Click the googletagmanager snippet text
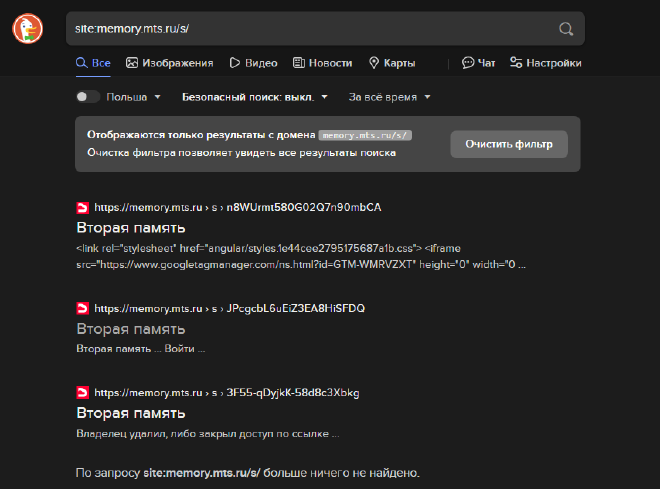Image resolution: width=660 pixels, height=489 pixels. click(x=301, y=256)
